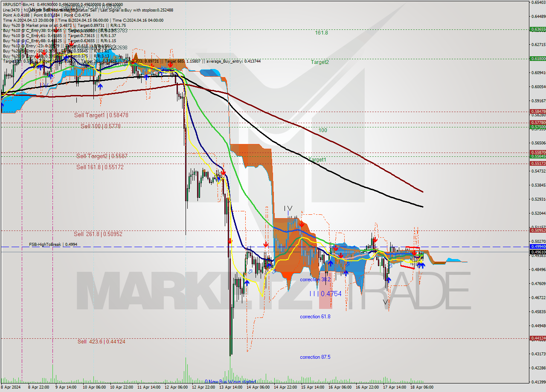This screenshot has height=392, width=546.
Task: Click the blue 0.49940 price tag
Action: pos(537,246)
